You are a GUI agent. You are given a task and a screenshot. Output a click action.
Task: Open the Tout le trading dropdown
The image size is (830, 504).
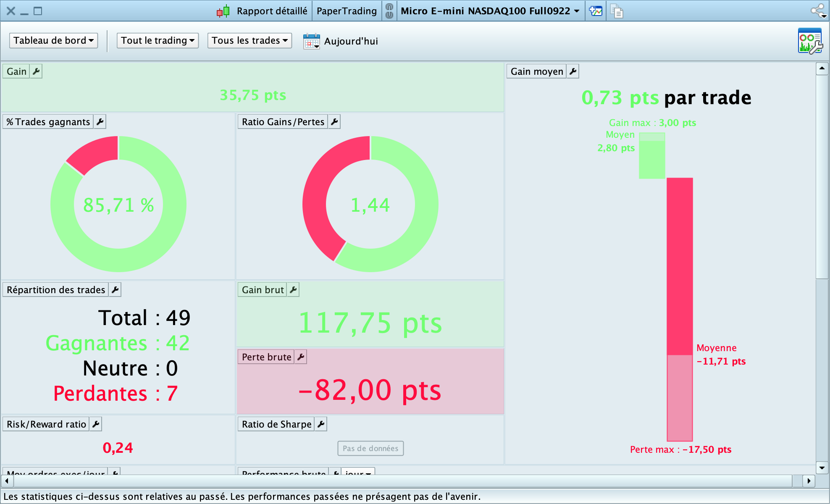coord(158,41)
